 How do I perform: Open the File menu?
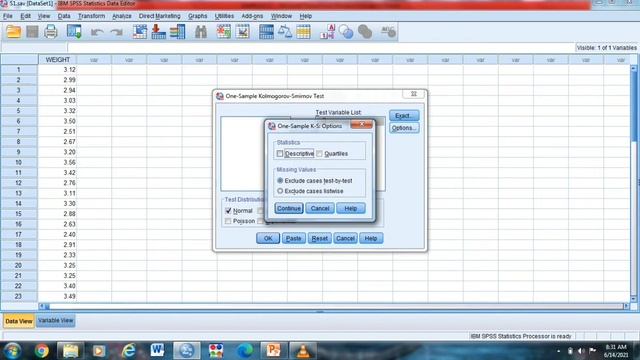[8, 16]
